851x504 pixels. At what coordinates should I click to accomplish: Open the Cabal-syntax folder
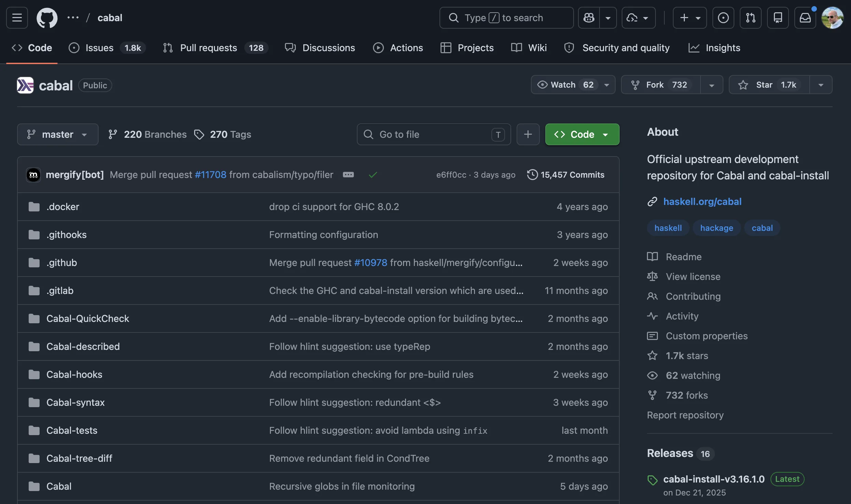click(x=75, y=402)
